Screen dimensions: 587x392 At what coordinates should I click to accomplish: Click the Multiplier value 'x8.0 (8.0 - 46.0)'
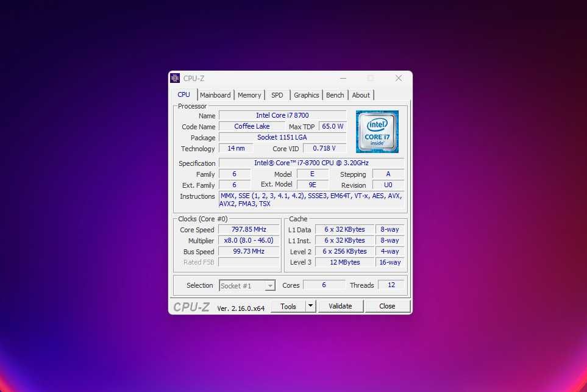(x=249, y=240)
